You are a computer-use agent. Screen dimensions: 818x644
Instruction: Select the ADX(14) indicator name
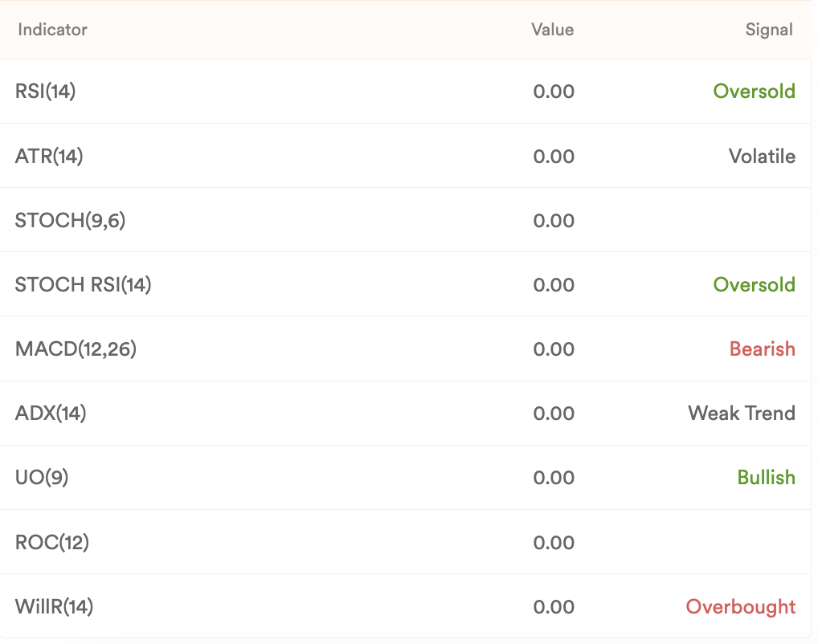pos(51,413)
